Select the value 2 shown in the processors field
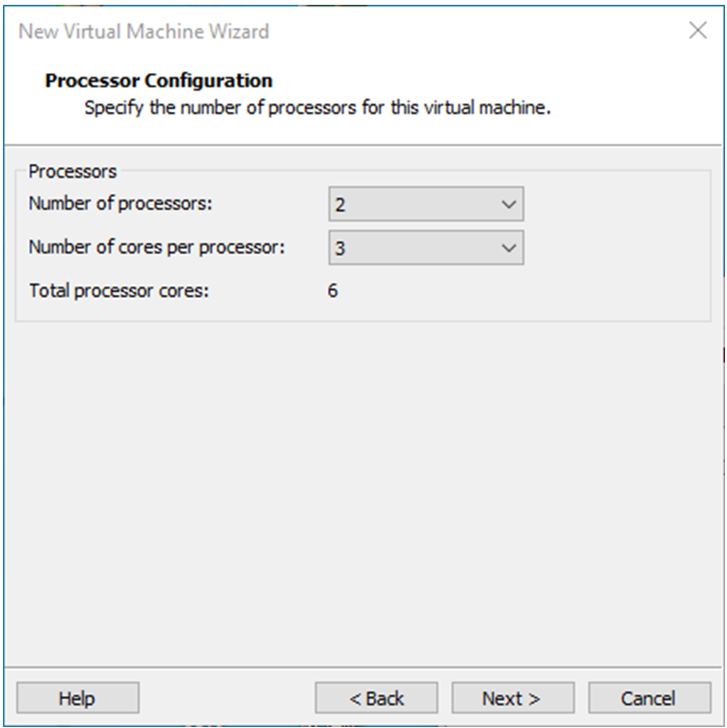The width and height of the screenshot is (727, 728). pos(340,204)
